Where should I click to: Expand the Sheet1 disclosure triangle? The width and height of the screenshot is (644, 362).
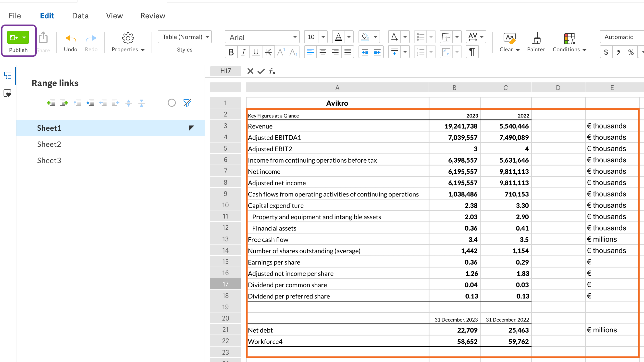click(191, 128)
